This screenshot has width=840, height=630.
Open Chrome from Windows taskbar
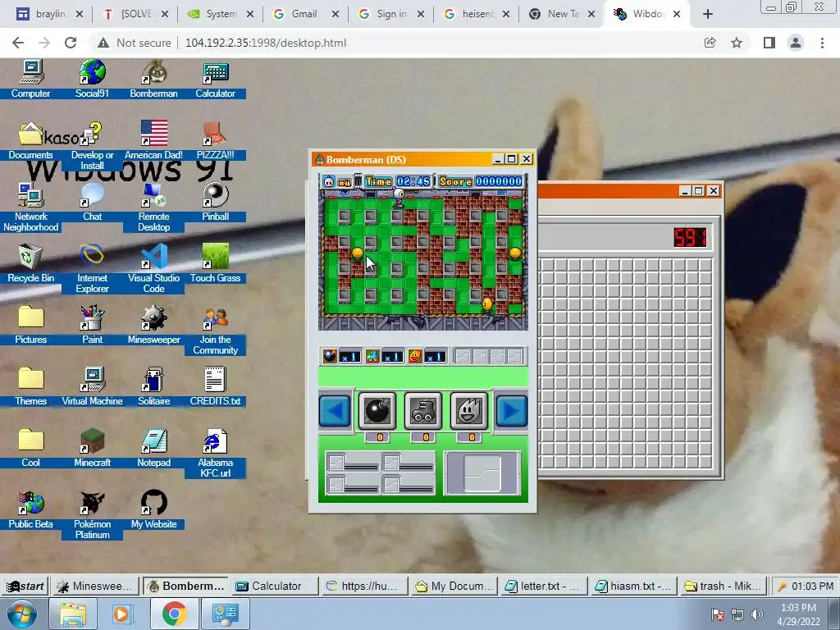point(175,614)
